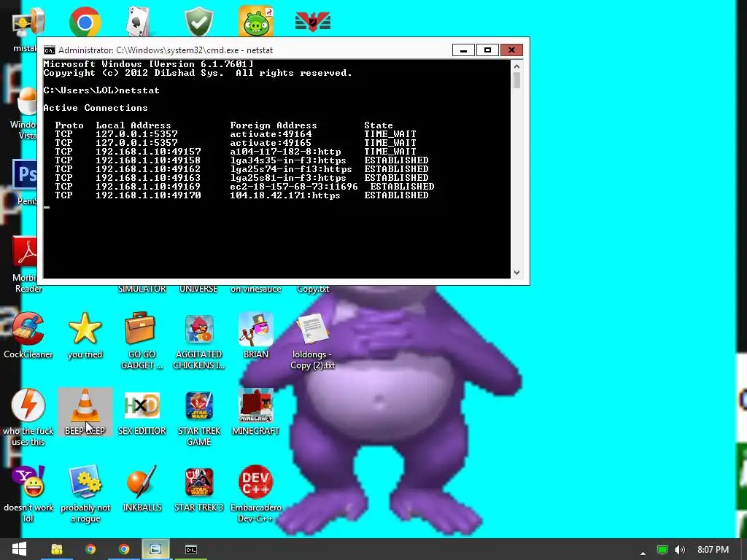Open the STAR TREK 3 icon
Screen dimensions: 747x560
tap(198, 488)
